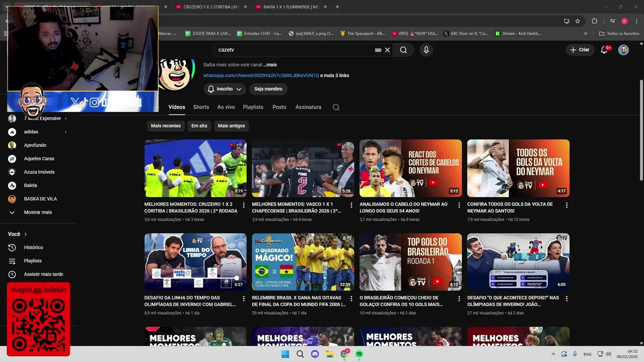Open Chrome three-dot menu
The height and width of the screenshot is (362, 644).
[x=636, y=21]
